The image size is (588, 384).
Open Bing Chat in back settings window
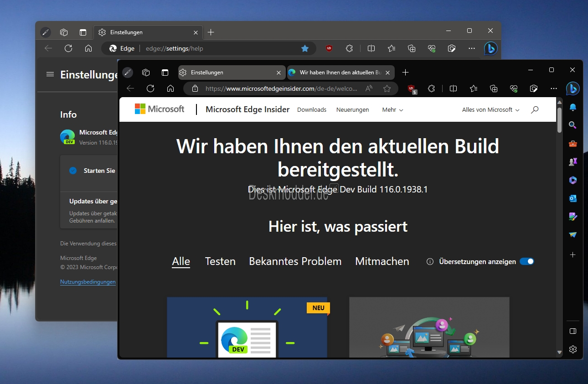[490, 48]
